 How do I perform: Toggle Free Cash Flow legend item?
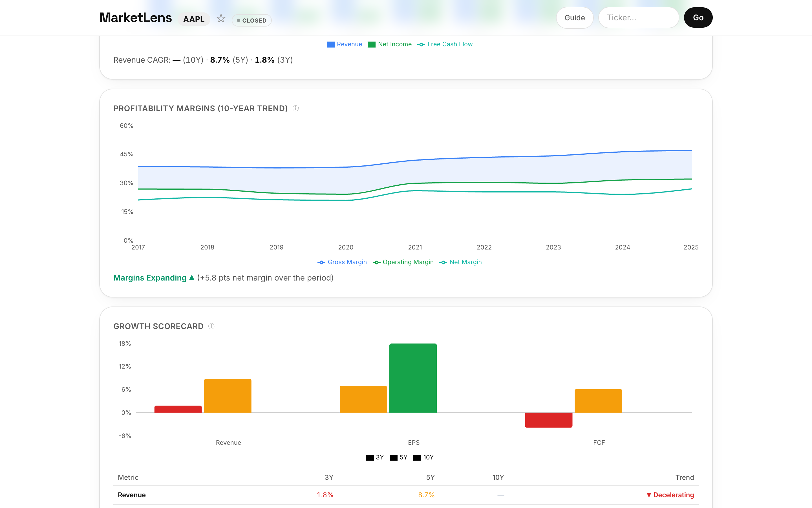coord(445,44)
